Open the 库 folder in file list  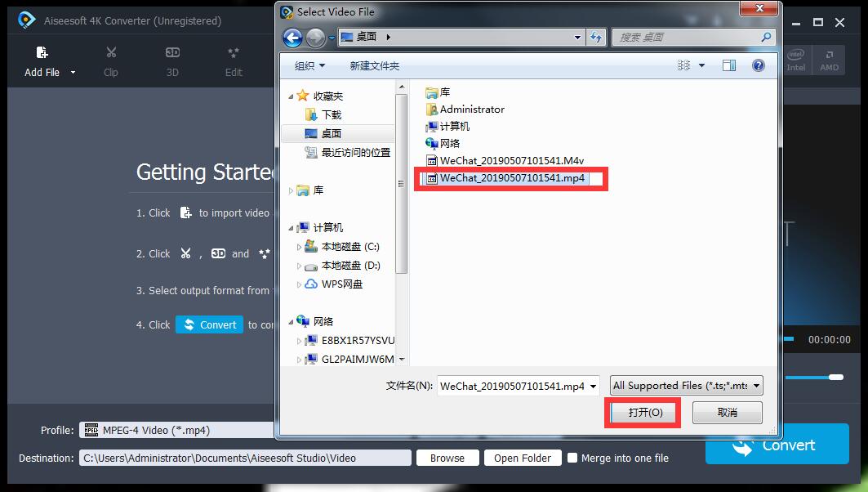pos(438,92)
